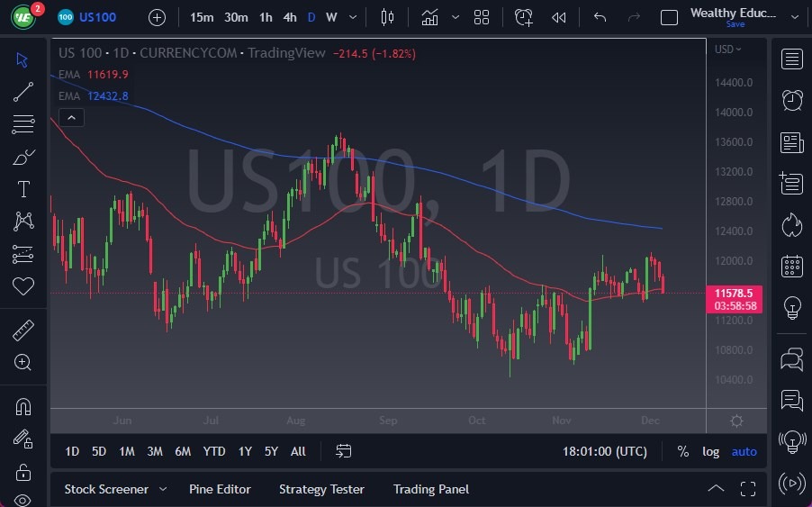Toggle the log scale
This screenshot has width=812, height=507.
click(711, 451)
